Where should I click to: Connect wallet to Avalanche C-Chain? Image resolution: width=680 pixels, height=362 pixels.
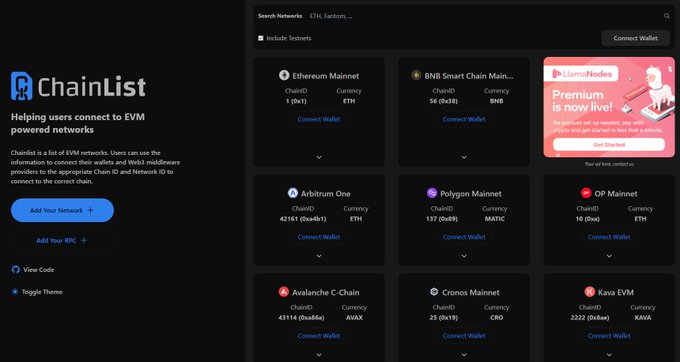pyautogui.click(x=319, y=336)
